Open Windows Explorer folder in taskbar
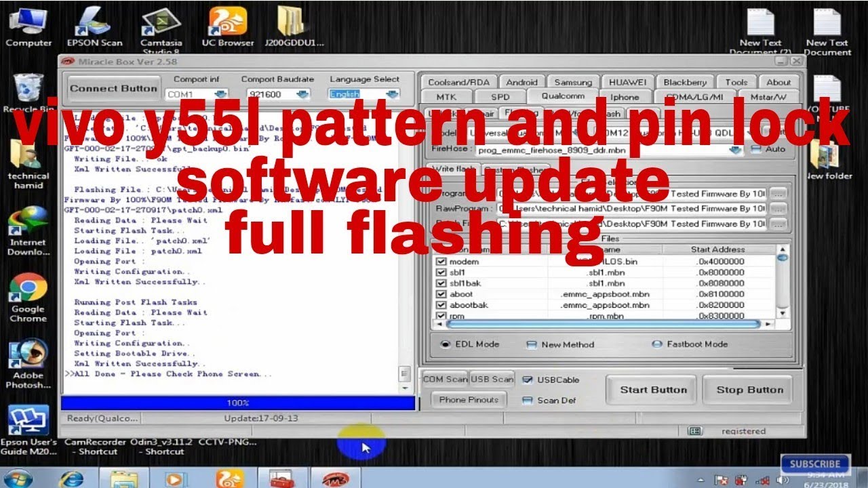 point(123,478)
